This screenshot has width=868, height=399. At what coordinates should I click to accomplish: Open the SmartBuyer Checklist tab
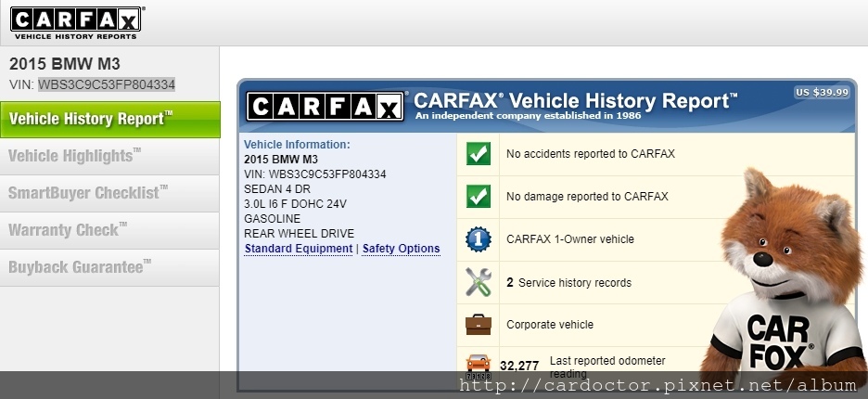(110, 193)
